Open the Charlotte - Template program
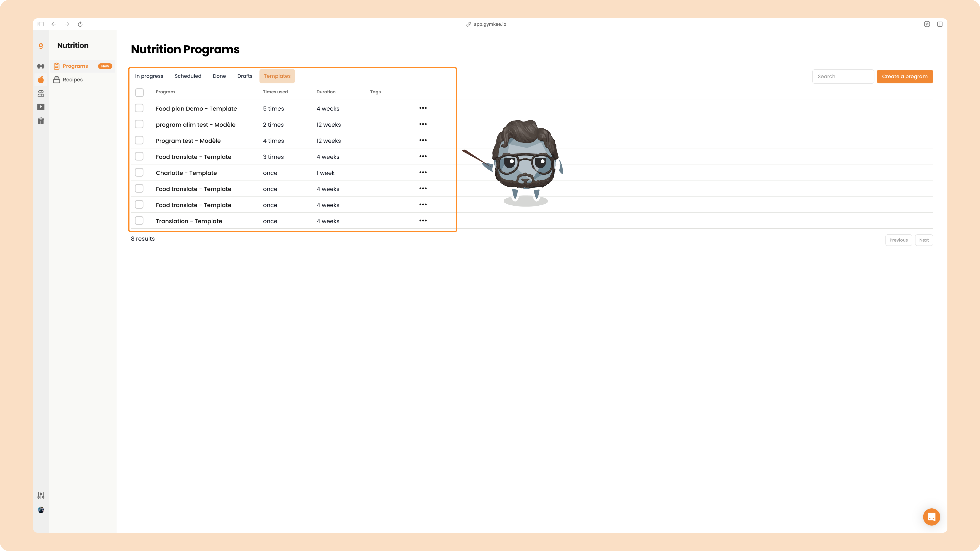 point(186,173)
